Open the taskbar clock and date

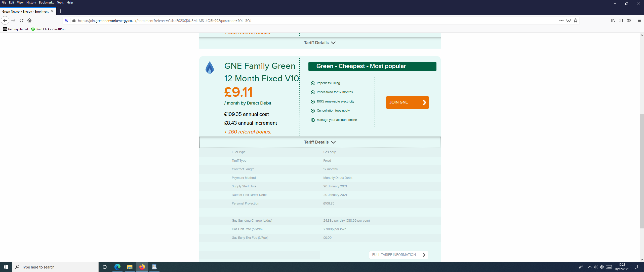coord(622,267)
